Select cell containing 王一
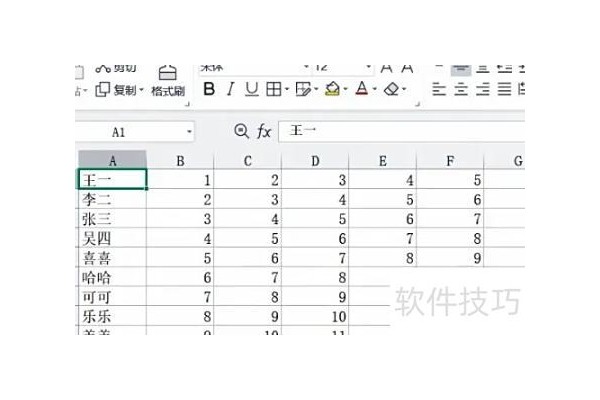 (x=112, y=179)
